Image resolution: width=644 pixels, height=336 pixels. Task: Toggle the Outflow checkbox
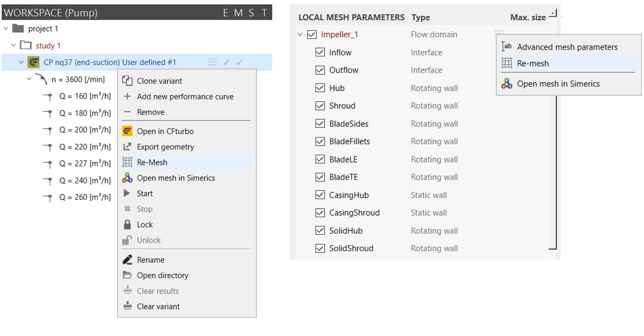(320, 70)
